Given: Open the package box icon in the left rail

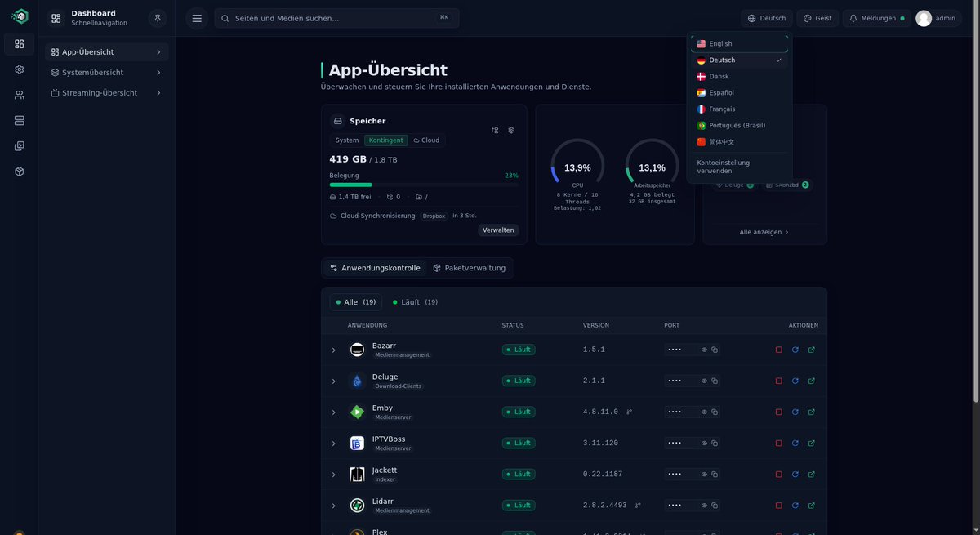Looking at the screenshot, I should (20, 172).
